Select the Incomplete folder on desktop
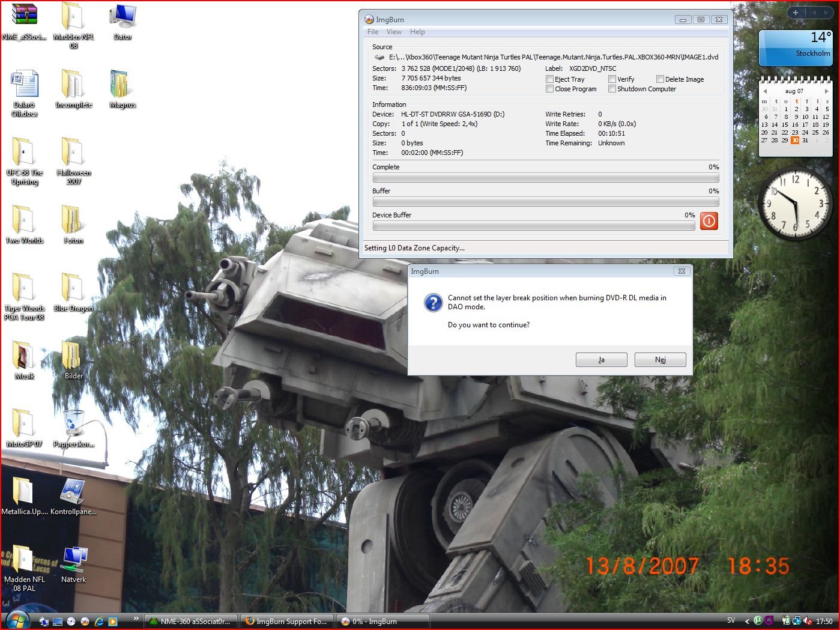 click(x=73, y=89)
